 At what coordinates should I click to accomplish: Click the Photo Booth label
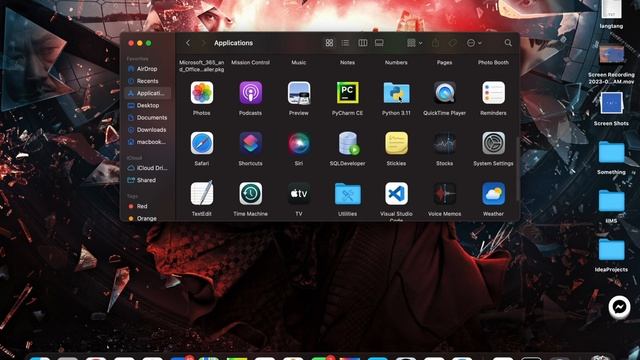tap(493, 62)
